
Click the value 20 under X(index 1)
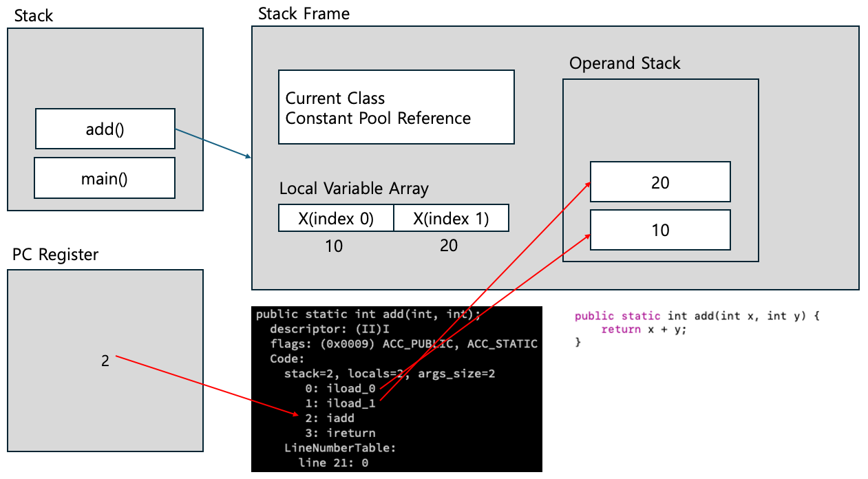(449, 246)
